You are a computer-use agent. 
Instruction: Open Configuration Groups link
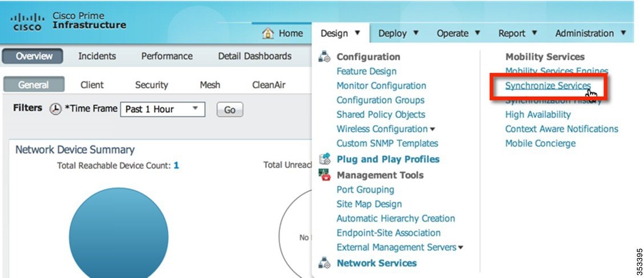coord(380,100)
